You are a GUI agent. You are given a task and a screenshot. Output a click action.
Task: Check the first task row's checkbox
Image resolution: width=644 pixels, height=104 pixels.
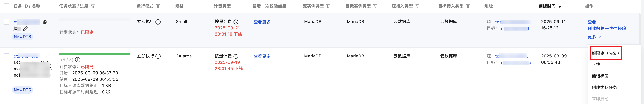tap(7, 22)
